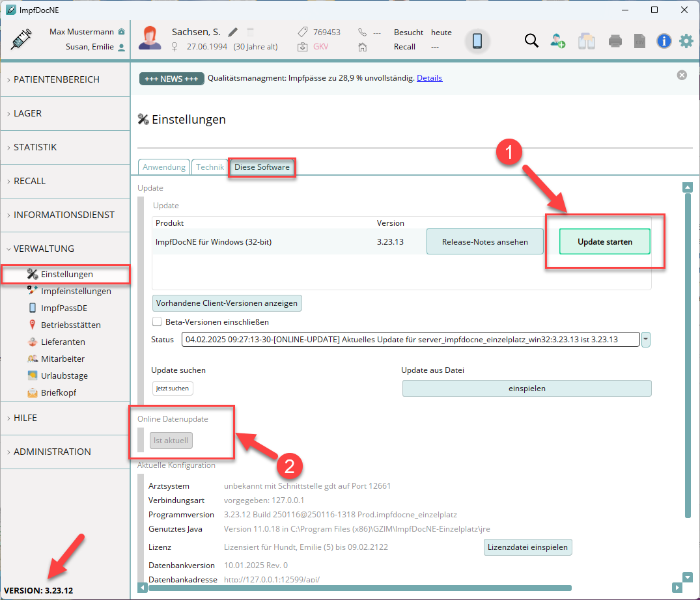Click Vorhandene Client-Versionen anzeigen
Screen dimensions: 700x600
(x=227, y=303)
